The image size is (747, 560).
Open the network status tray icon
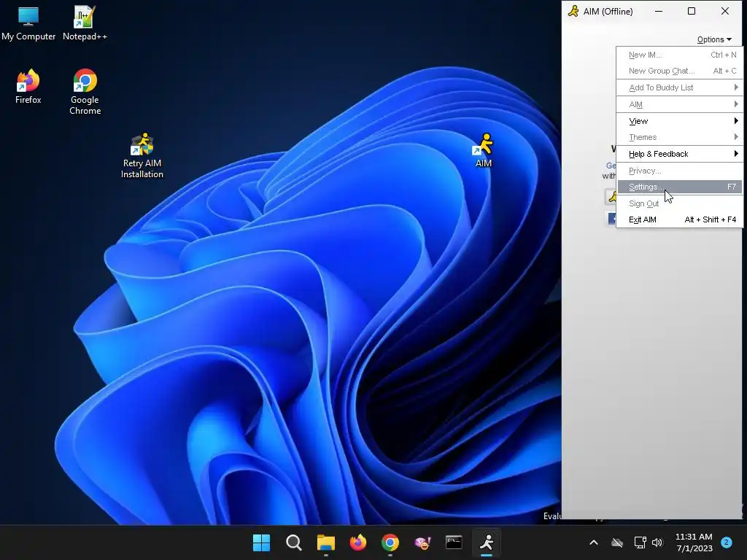click(640, 542)
